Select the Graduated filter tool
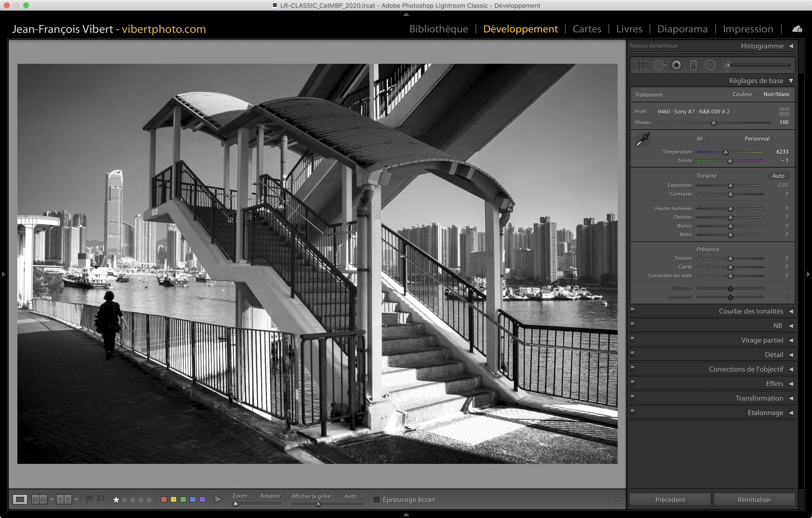The height and width of the screenshot is (518, 812). coord(693,65)
